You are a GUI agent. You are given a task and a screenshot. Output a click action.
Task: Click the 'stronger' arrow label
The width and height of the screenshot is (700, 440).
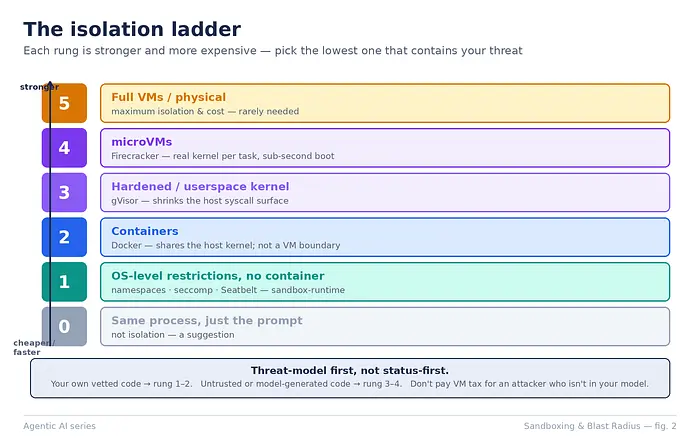click(x=39, y=87)
